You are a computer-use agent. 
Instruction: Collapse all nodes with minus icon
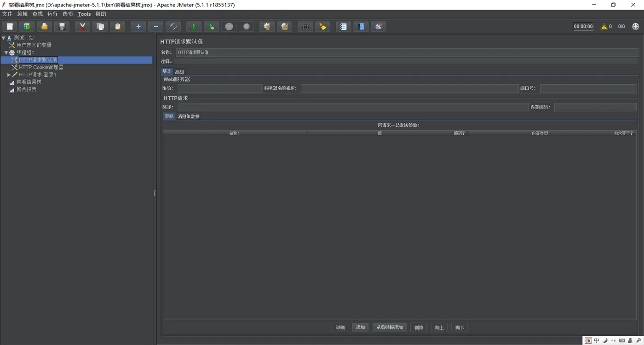155,27
